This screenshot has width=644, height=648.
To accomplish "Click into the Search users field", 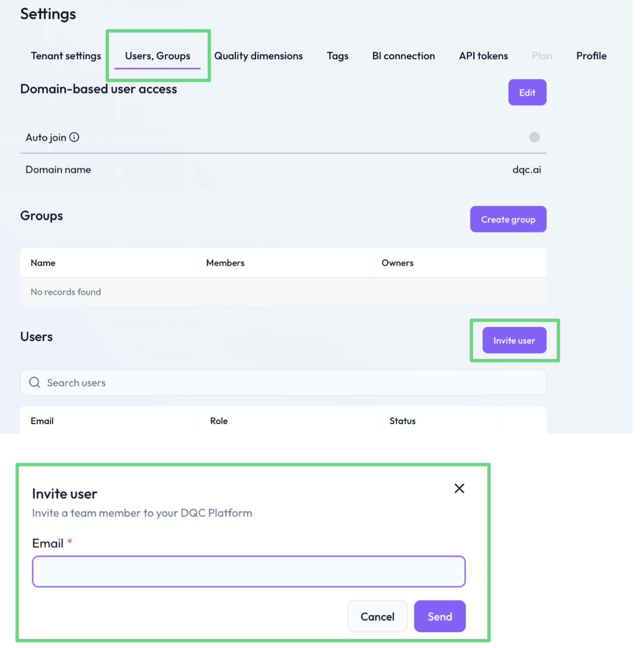I will [283, 383].
